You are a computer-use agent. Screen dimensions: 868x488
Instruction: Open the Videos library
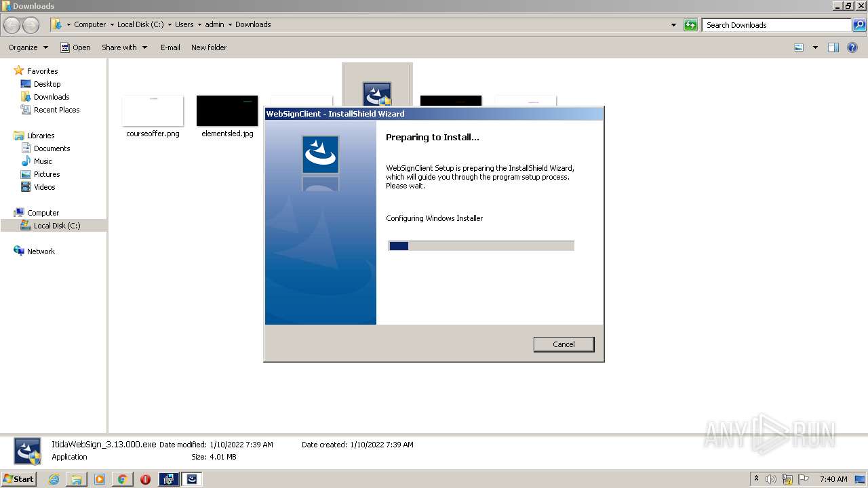[x=44, y=187]
